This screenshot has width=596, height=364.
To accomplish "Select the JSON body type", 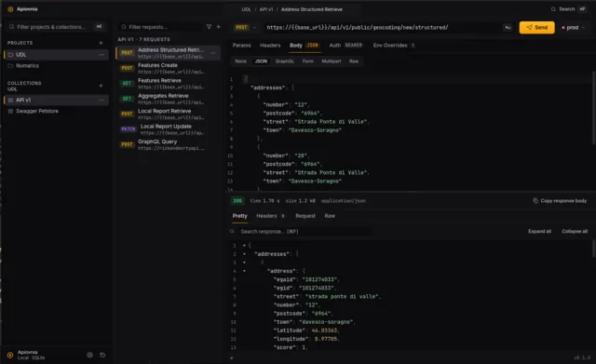I will 261,61.
